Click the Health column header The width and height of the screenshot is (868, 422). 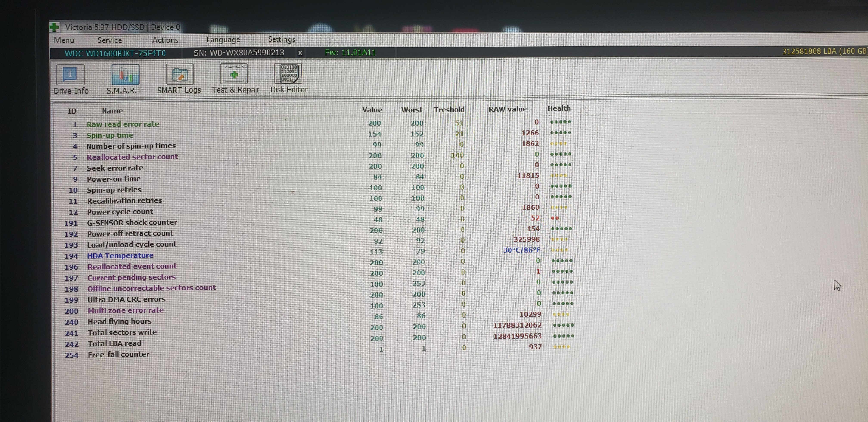pos(559,108)
